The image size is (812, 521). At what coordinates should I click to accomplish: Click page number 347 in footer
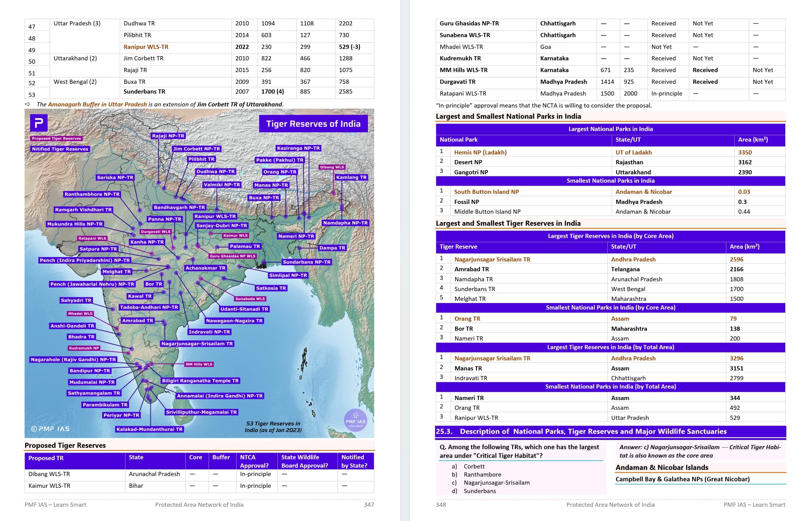point(369,505)
